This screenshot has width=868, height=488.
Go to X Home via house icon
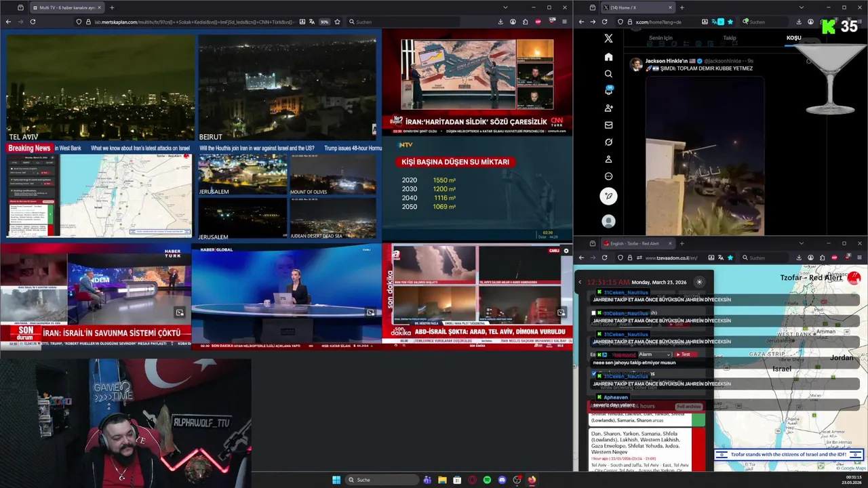click(x=608, y=56)
